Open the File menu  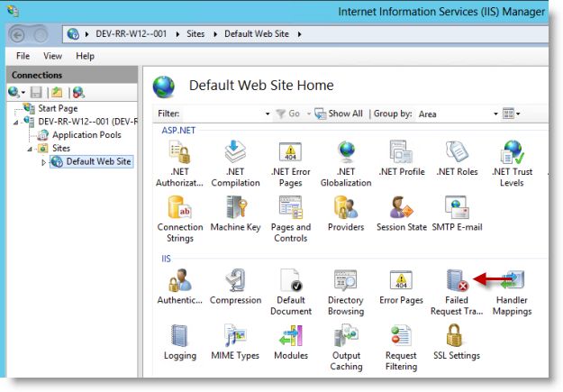coord(23,56)
